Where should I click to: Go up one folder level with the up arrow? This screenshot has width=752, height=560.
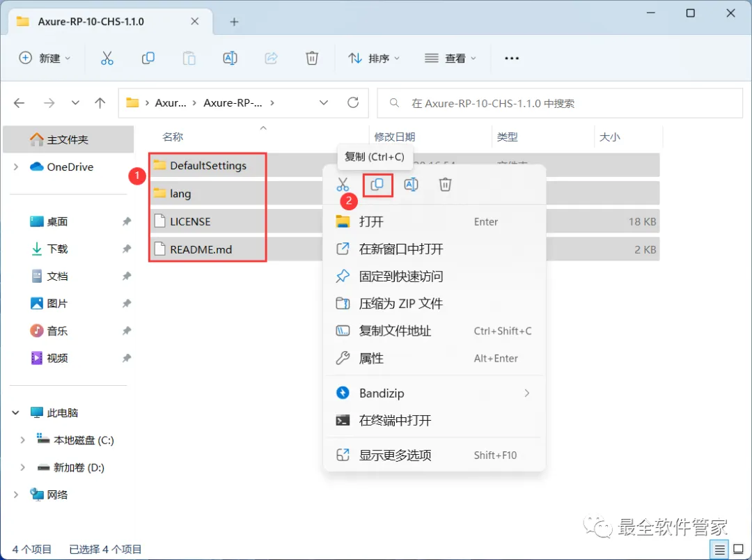100,102
